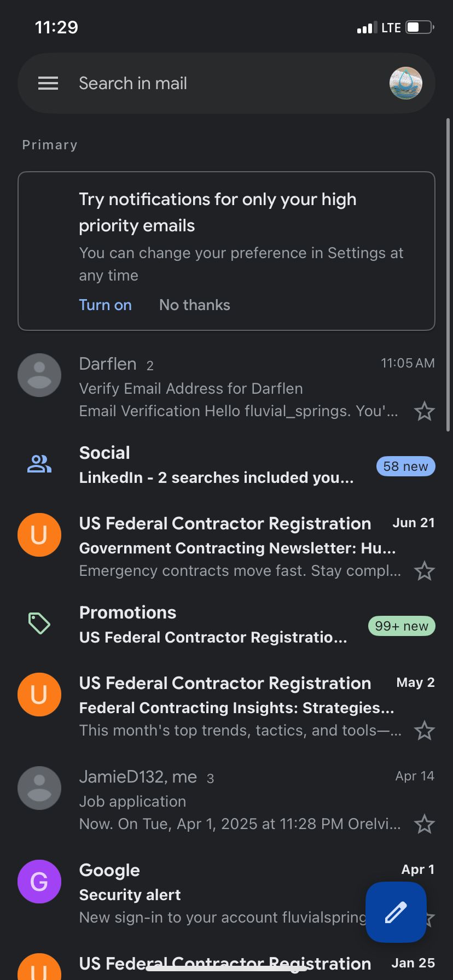Viewport: 453px width, 980px height.
Task: Open the hamburger navigation menu
Action: click(48, 83)
